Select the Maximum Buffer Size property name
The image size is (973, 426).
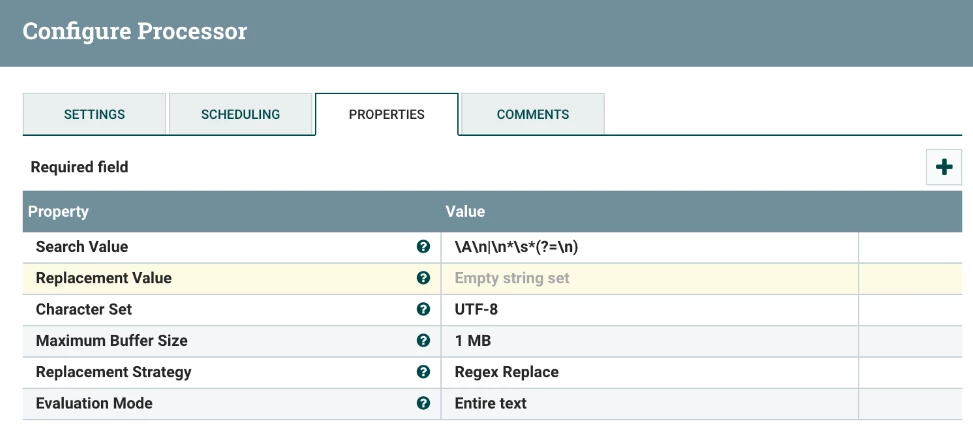point(112,340)
